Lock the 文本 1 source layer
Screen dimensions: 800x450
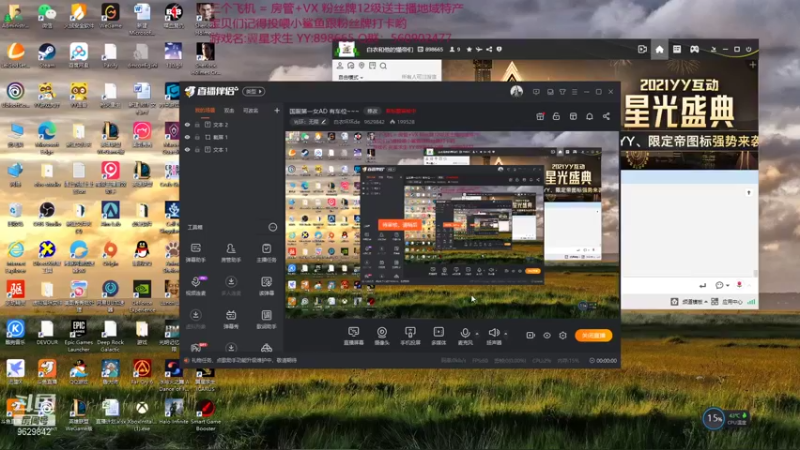pos(197,149)
